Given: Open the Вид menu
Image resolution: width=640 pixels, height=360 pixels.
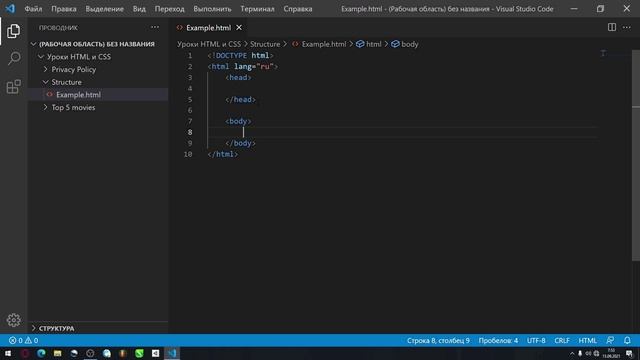Looking at the screenshot, I should pos(139,9).
